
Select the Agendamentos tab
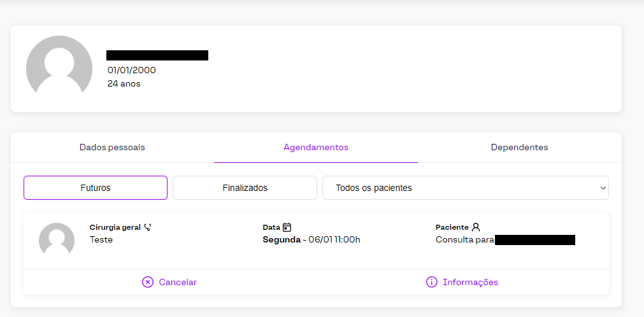click(316, 148)
